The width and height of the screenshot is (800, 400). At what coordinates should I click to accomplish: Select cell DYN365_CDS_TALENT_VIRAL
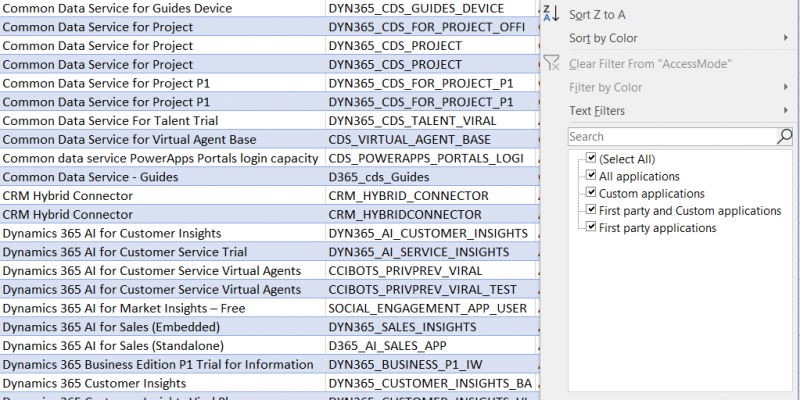433,120
